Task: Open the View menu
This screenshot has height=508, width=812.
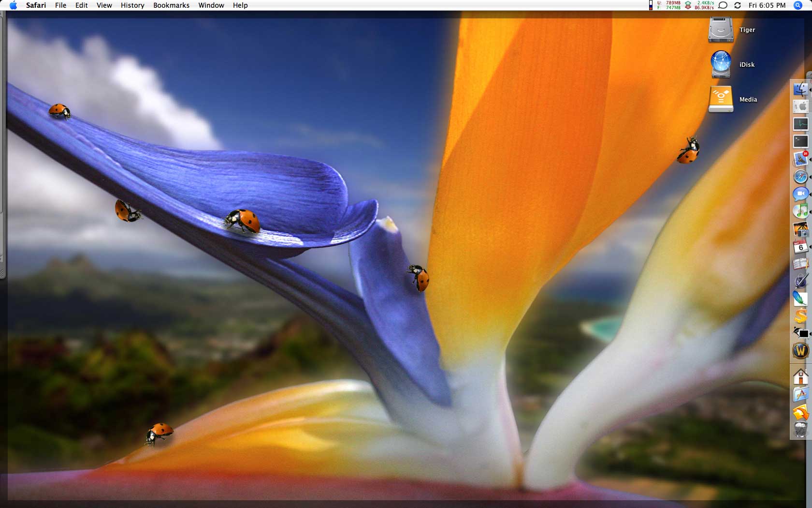Action: pos(104,5)
